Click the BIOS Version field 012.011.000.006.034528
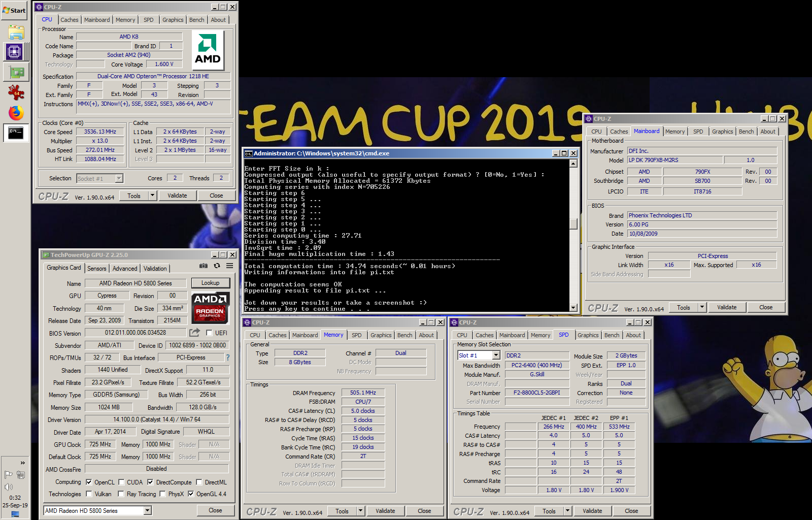Image resolution: width=812 pixels, height=520 pixels. coord(136,333)
